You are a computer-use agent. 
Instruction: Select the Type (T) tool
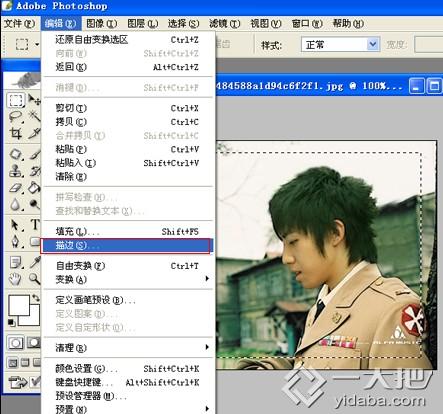click(35, 224)
